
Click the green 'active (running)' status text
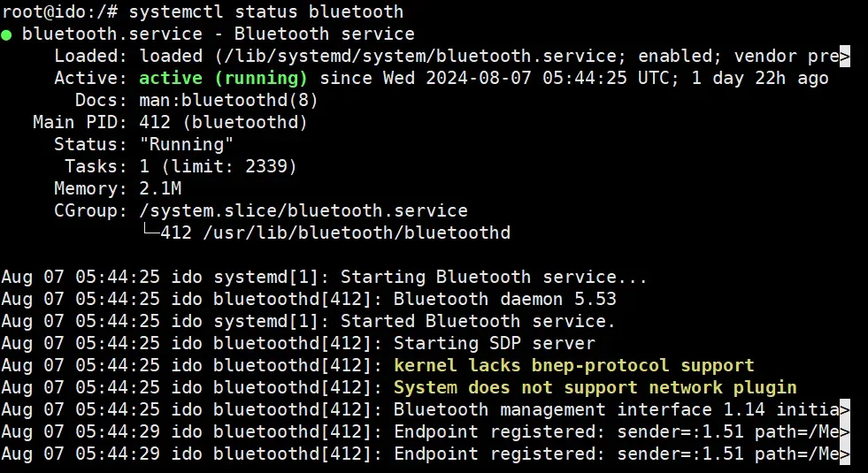click(x=223, y=78)
